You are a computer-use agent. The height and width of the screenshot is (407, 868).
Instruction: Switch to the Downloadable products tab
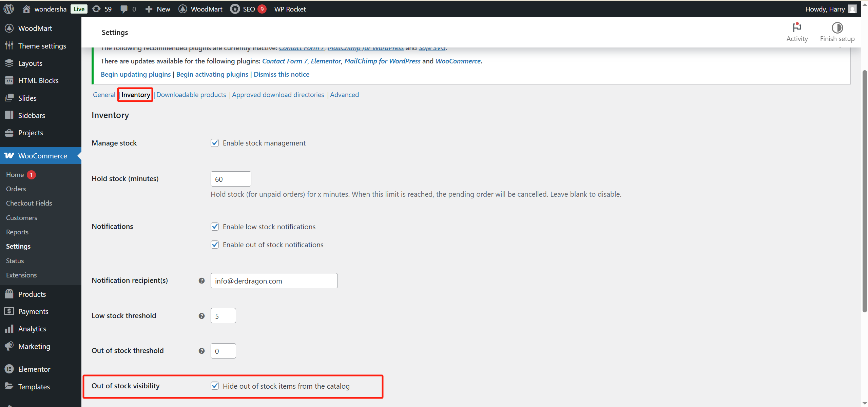[x=191, y=95]
